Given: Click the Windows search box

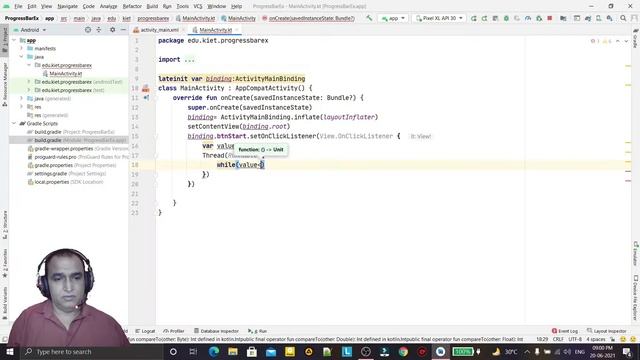Looking at the screenshot, I should click(91, 351).
